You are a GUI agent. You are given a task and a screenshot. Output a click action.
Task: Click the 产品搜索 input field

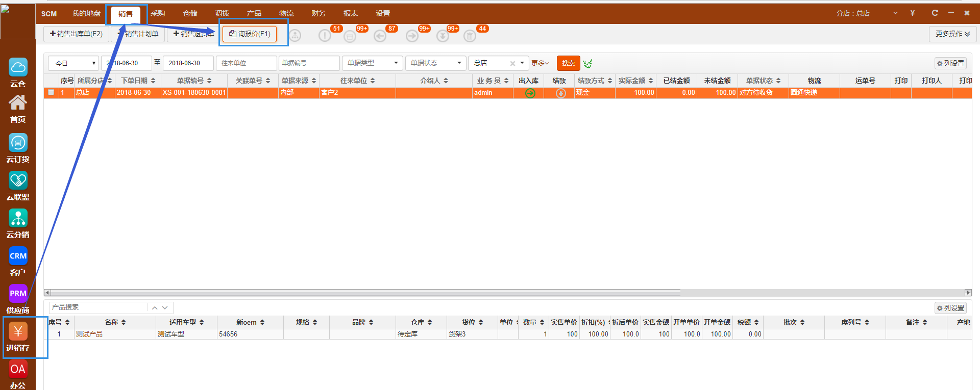pyautogui.click(x=99, y=307)
